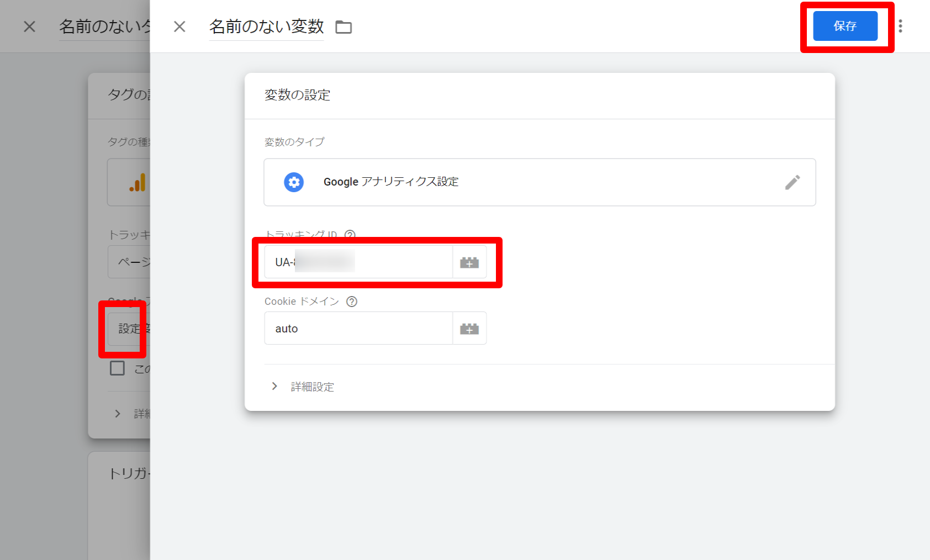The image size is (930, 560).
Task: Open the three-dot more options menu
Action: tap(900, 26)
